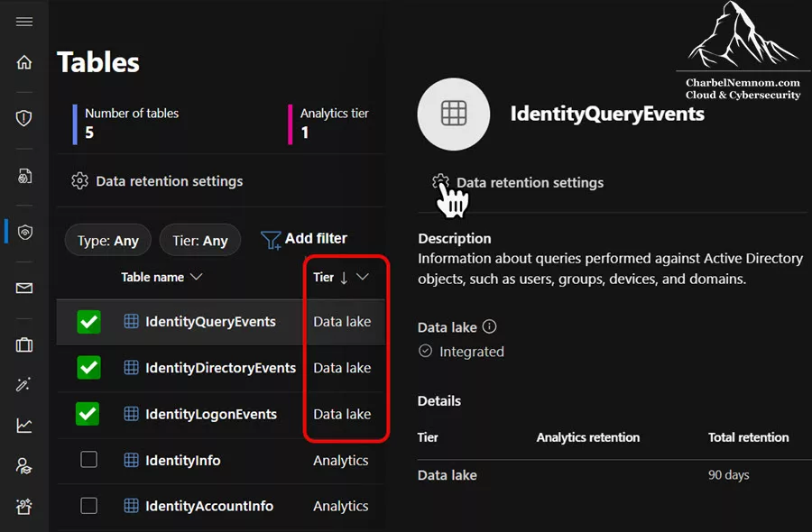
Task: Click gear icon in IdentityQueryEvents details pane
Action: 440,182
